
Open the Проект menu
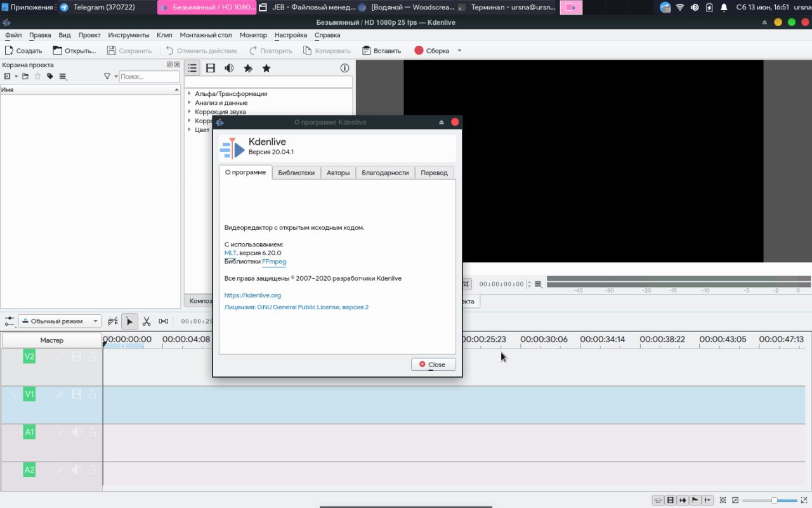tap(89, 35)
